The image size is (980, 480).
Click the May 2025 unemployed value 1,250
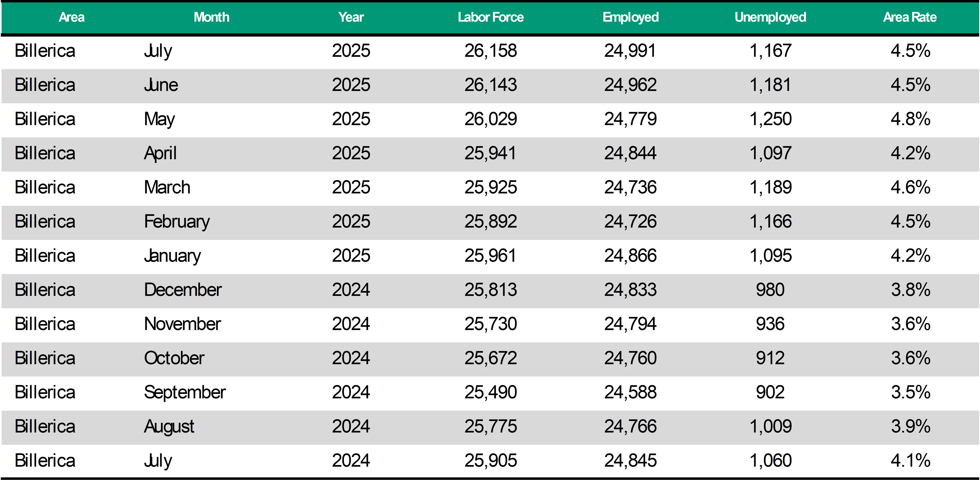coord(770,119)
